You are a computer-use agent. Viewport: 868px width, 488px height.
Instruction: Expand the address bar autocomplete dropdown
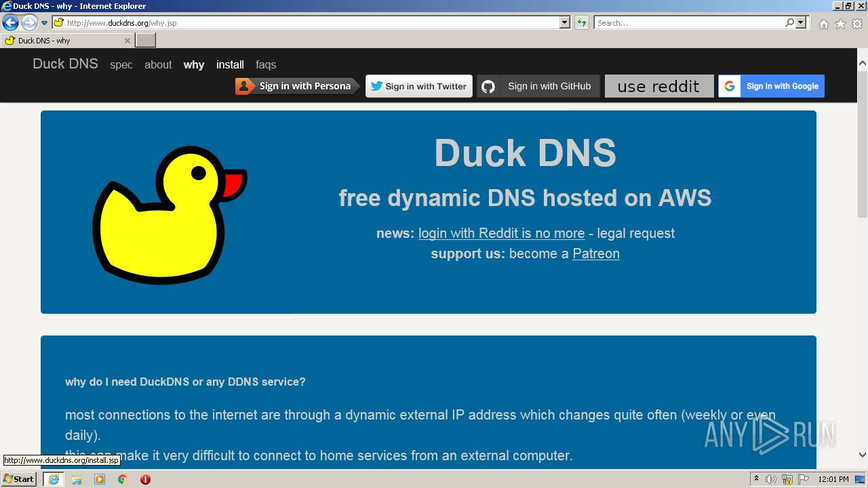565,22
